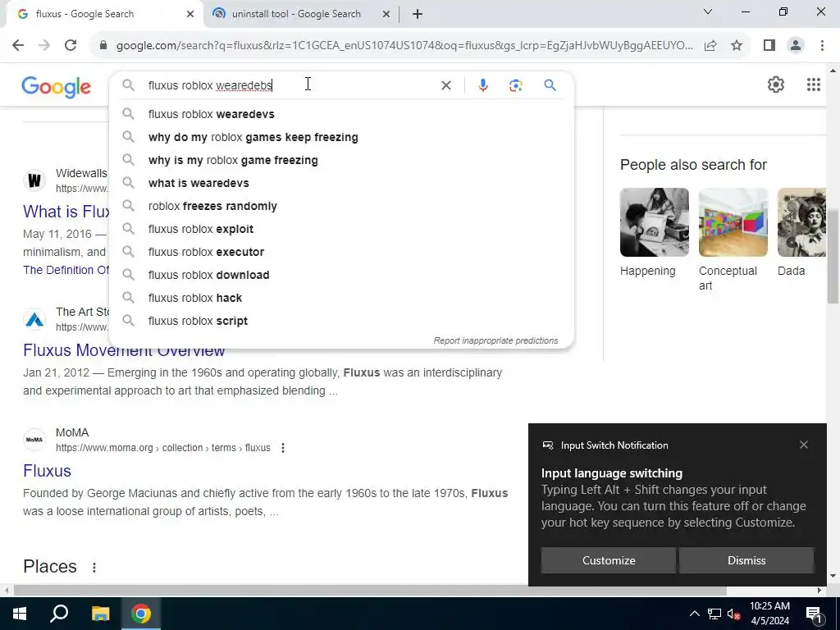Open the Fluxus Movement Overview result

124,349
